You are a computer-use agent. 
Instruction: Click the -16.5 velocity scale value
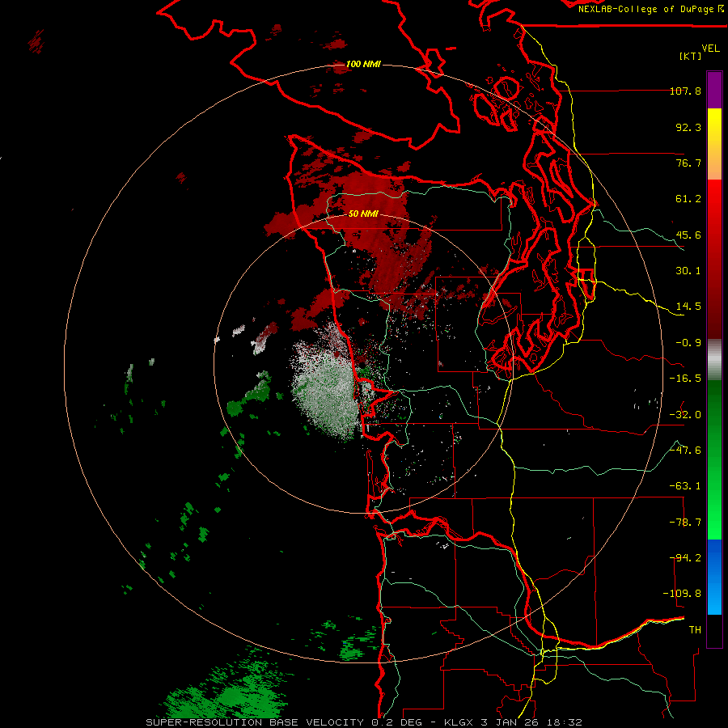point(685,379)
